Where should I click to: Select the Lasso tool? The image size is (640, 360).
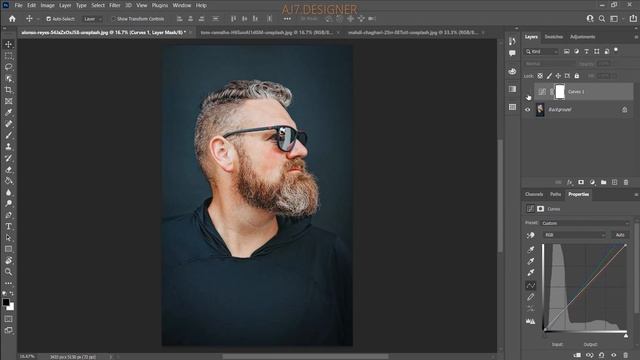coord(9,67)
